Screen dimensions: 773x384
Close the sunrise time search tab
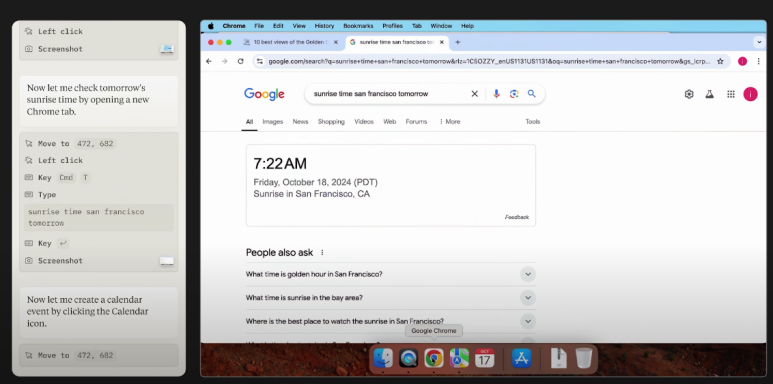coord(442,42)
